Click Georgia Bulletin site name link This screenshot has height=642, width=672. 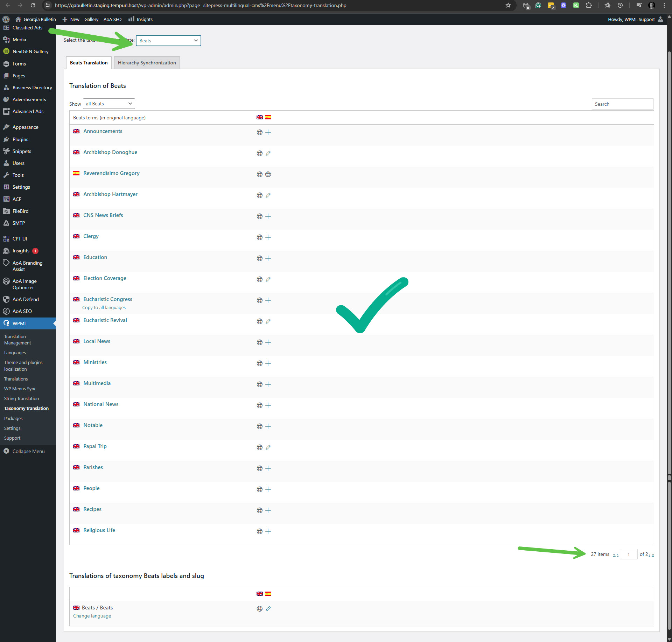[35, 19]
